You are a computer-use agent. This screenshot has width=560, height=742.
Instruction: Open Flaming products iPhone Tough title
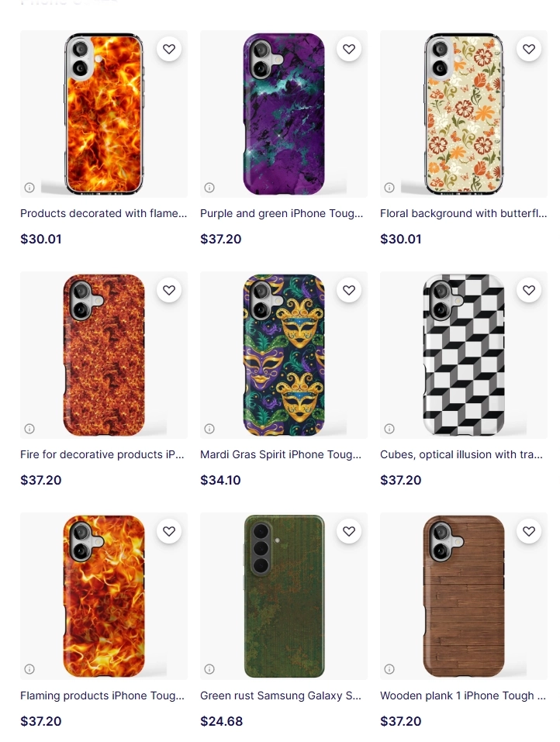coord(102,695)
